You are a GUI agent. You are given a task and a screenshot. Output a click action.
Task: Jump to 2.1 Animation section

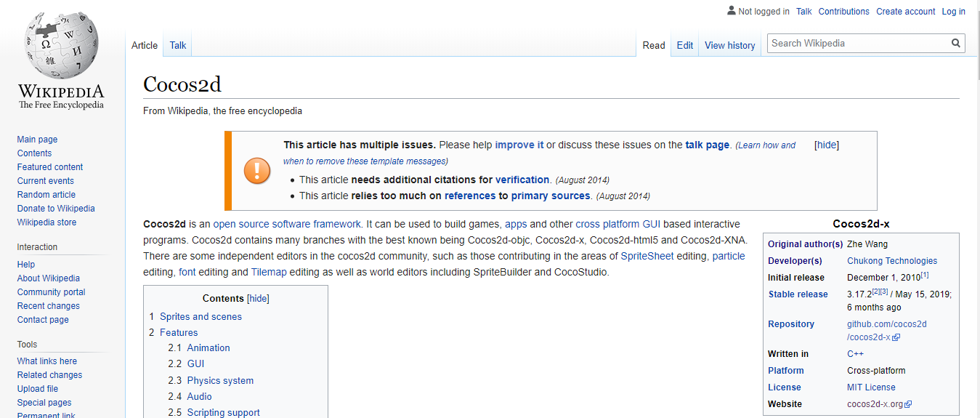208,347
